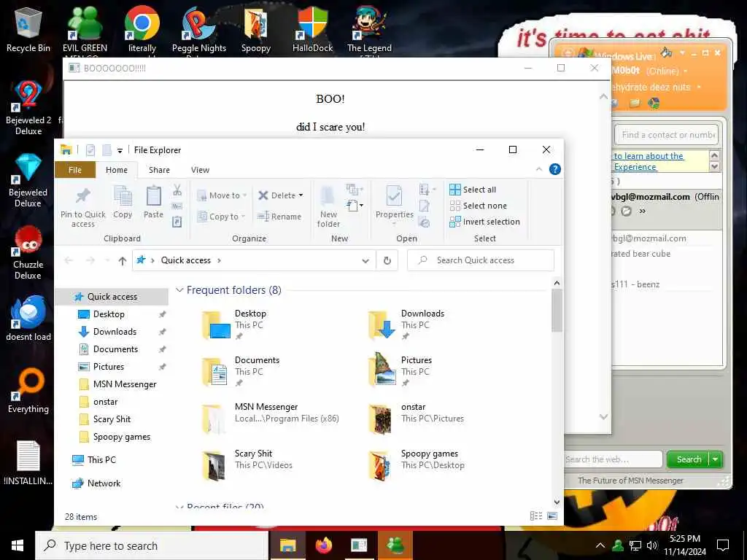Select MSN Messenger in navigation pane

pyautogui.click(x=125, y=384)
